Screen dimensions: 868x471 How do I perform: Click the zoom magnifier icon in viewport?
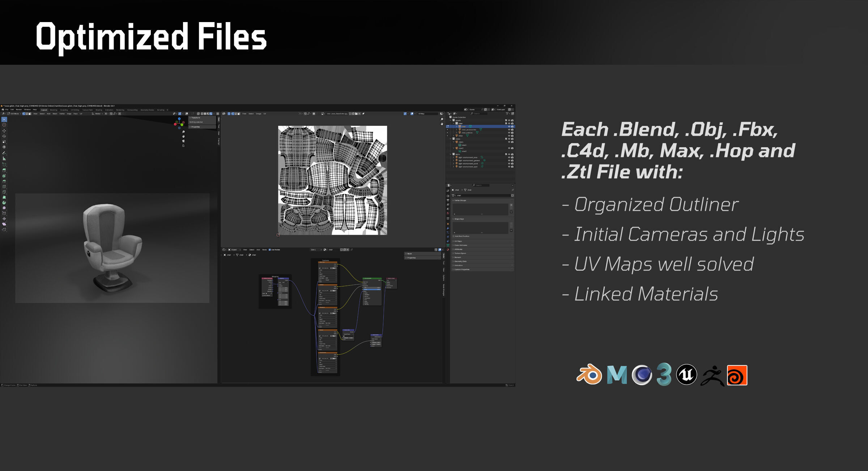(183, 132)
